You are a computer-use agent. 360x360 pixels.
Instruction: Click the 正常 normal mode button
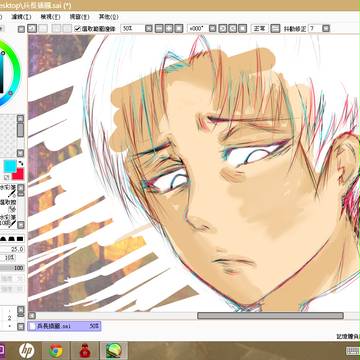coord(260,29)
